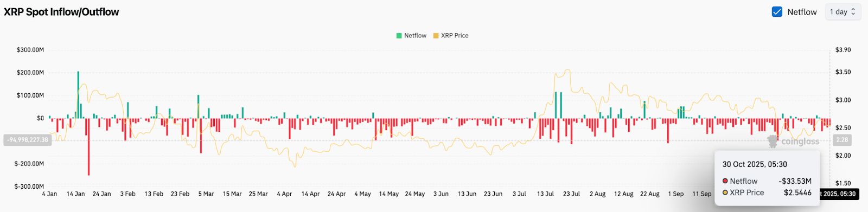Click the $2.5446 XRP Price tooltip value
Viewport: 868px width, 212px height.
[798, 192]
